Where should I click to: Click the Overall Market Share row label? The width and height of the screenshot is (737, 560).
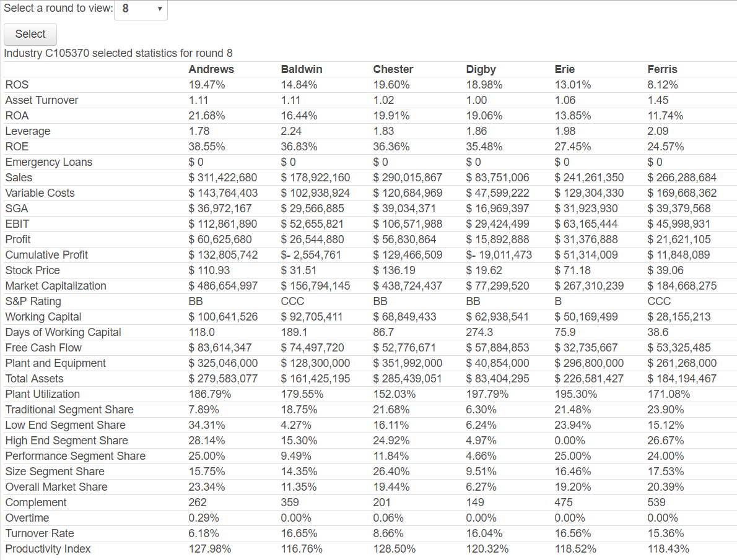coord(56,487)
